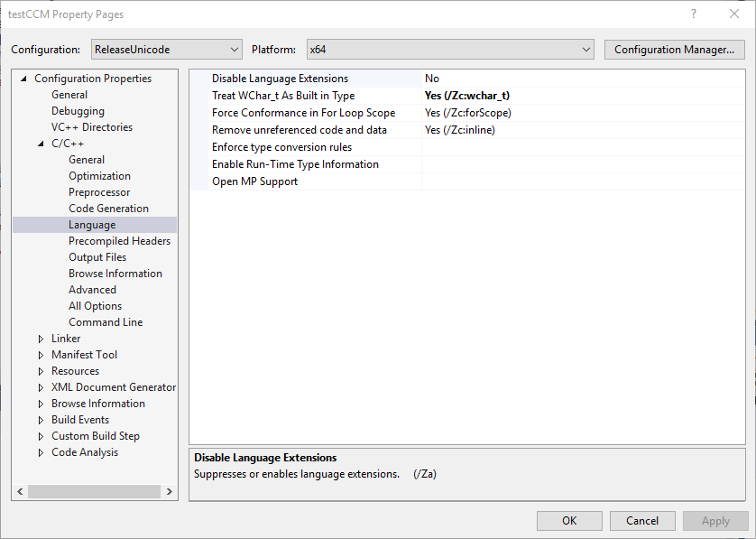Collapse the Configuration Properties tree node

tap(24, 79)
